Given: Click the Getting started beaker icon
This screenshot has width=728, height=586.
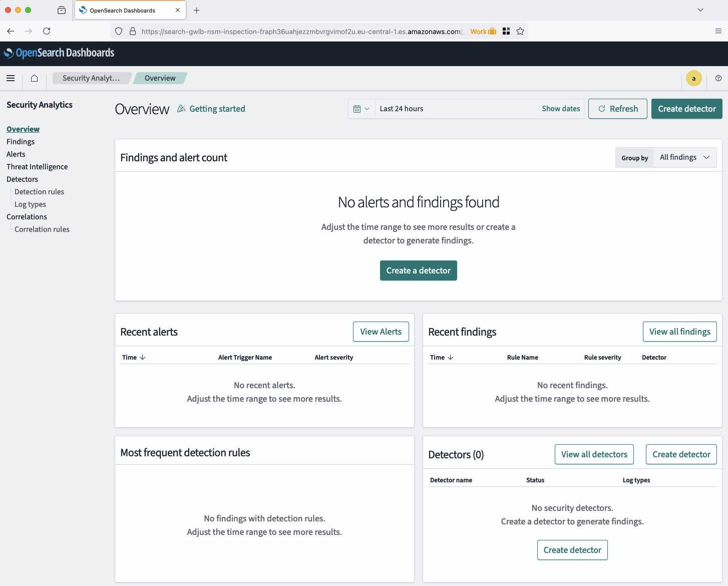Looking at the screenshot, I should (180, 109).
